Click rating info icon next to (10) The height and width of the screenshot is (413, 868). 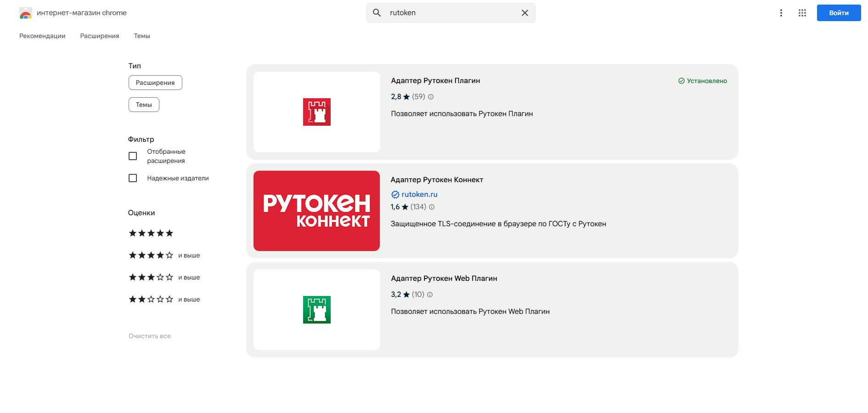430,295
